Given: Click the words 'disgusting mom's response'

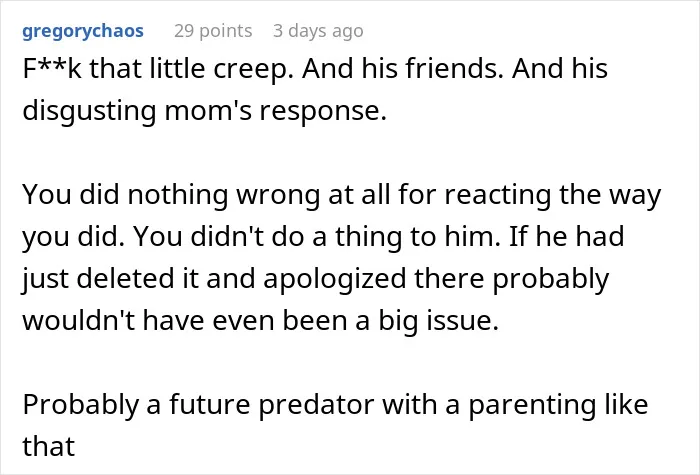Looking at the screenshot, I should pos(204,111).
